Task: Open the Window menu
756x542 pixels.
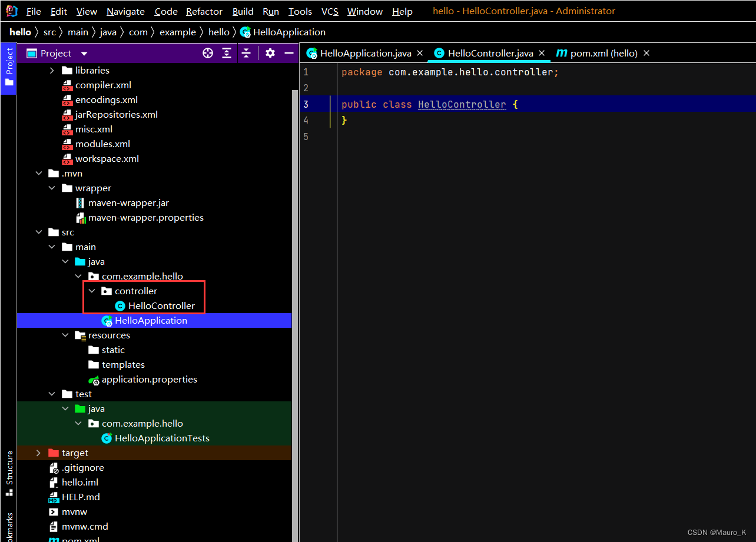Action: pos(364,11)
